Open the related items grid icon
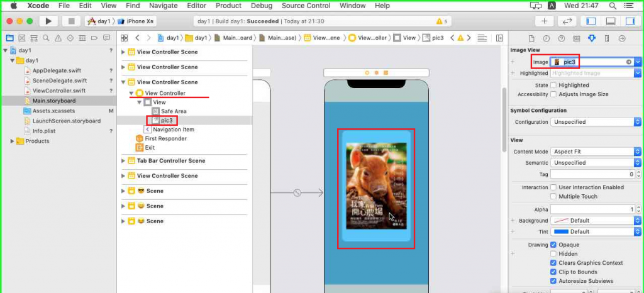Viewport: 644px width, 293px height. click(x=125, y=38)
